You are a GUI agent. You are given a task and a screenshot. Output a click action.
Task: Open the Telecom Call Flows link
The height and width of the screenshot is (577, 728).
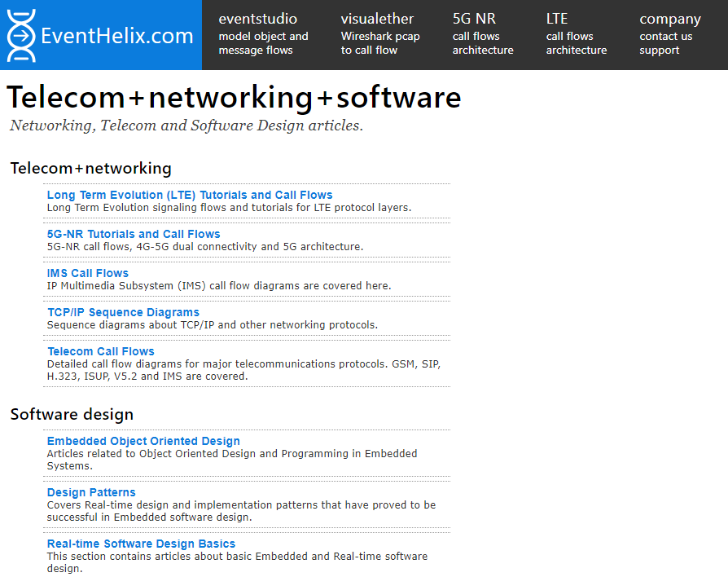click(101, 351)
